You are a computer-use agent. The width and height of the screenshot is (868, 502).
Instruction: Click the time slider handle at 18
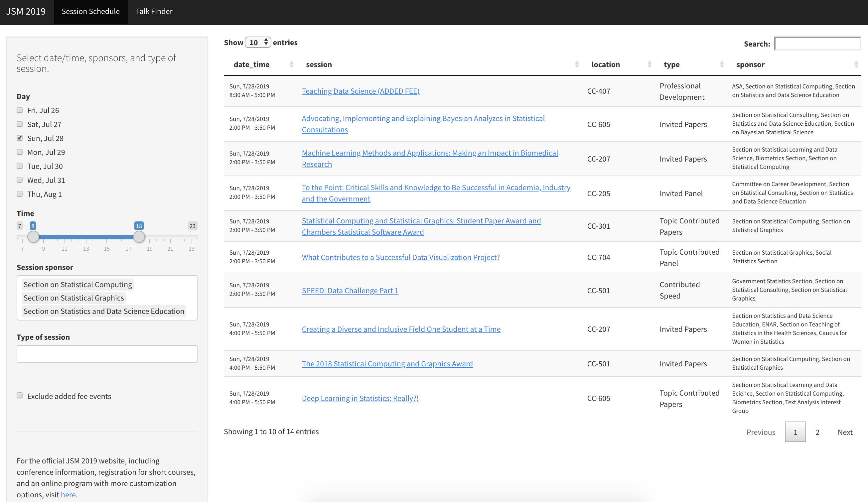tap(139, 237)
